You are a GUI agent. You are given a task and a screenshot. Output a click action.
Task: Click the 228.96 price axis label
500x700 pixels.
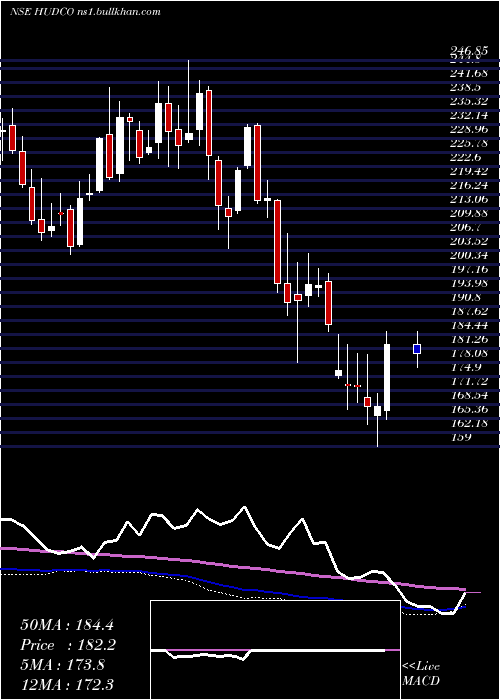(469, 129)
